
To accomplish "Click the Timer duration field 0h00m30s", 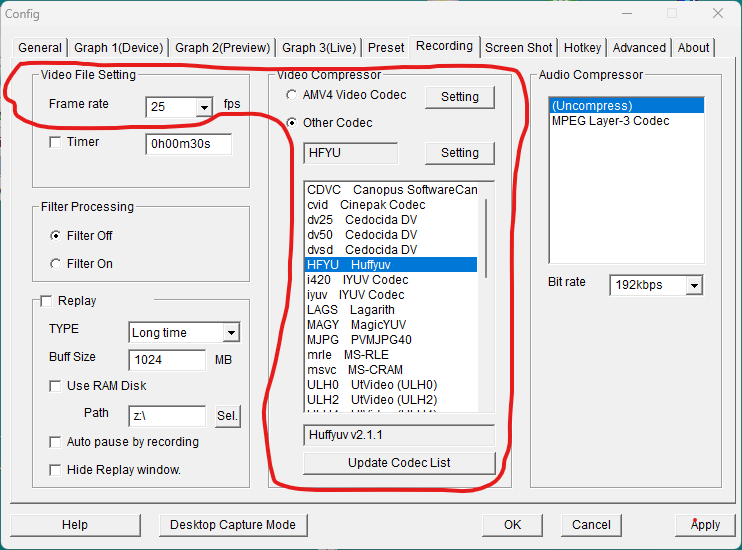I will click(188, 144).
